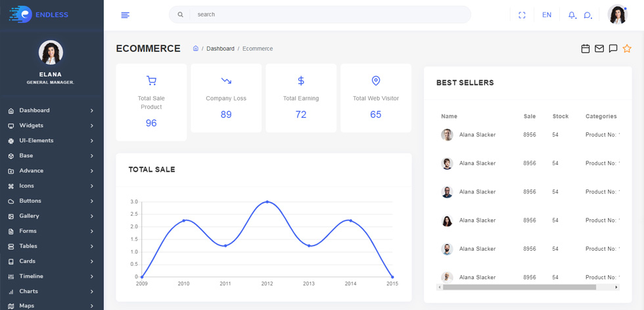Toggle the sidebar with the hamburger icon

pos(126,14)
